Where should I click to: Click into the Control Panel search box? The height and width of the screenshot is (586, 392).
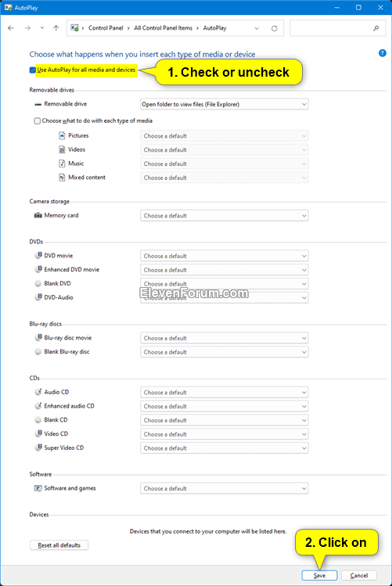(337, 28)
